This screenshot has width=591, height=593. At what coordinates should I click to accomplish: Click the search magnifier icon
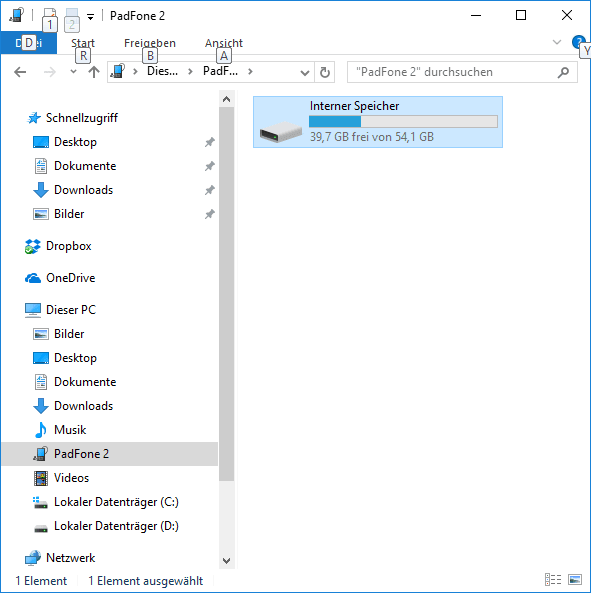tap(563, 72)
